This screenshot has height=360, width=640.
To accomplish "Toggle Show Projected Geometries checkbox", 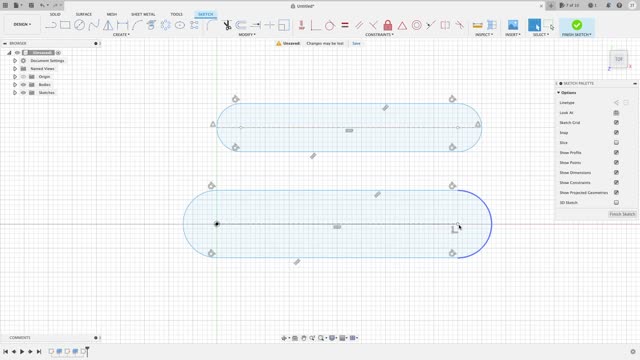I will 616,192.
